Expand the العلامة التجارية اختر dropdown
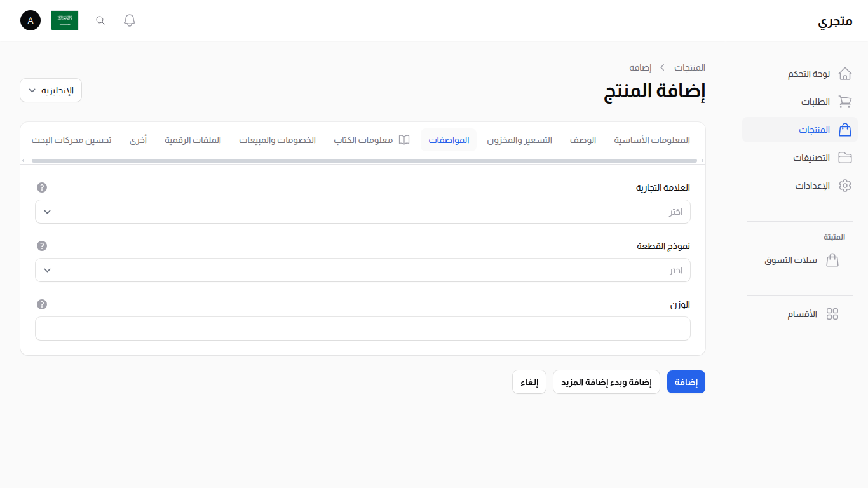 (x=362, y=212)
